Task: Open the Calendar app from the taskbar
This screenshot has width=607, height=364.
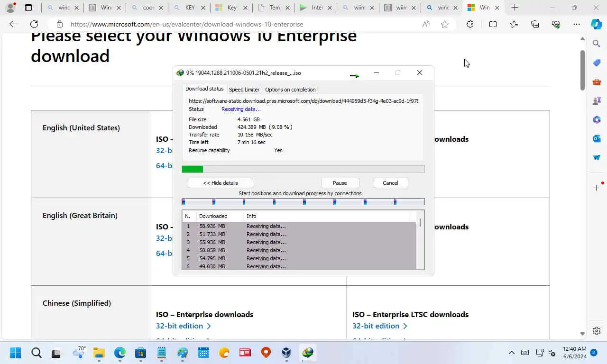Action: [x=203, y=353]
